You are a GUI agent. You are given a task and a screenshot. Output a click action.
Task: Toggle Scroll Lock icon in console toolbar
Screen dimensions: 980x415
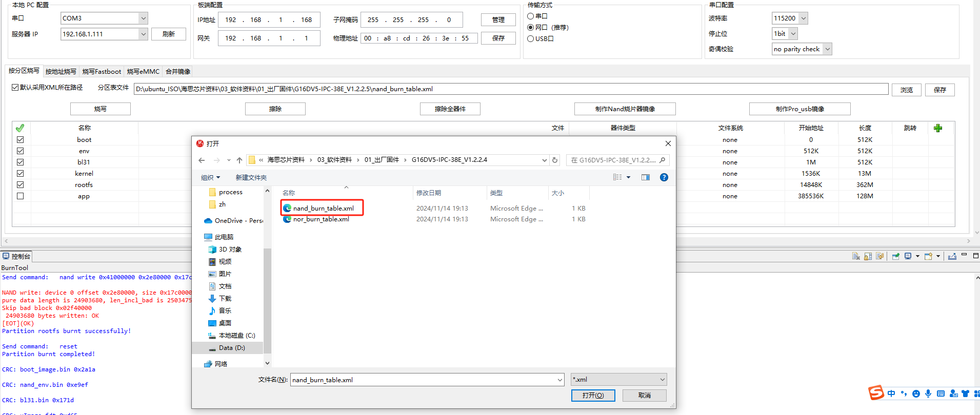coord(868,256)
